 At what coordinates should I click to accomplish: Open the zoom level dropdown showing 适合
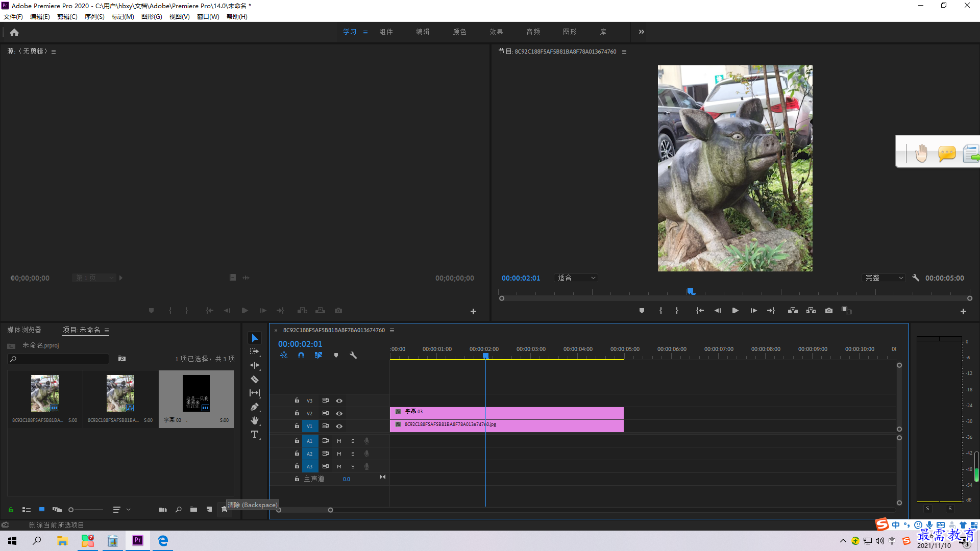coord(576,278)
